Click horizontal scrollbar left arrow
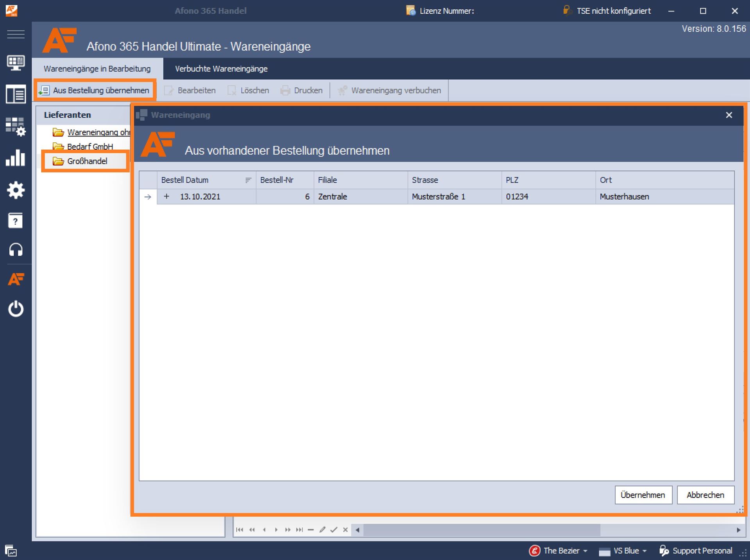The width and height of the screenshot is (750, 560). [357, 530]
